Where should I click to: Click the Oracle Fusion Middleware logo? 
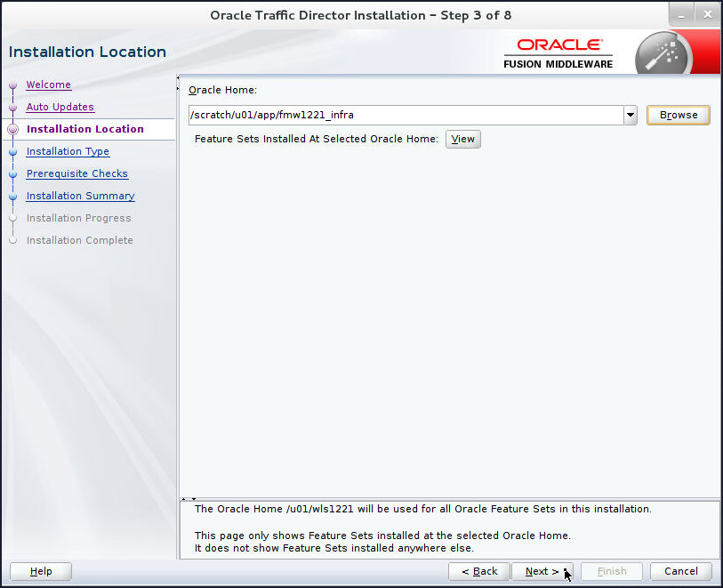click(558, 52)
